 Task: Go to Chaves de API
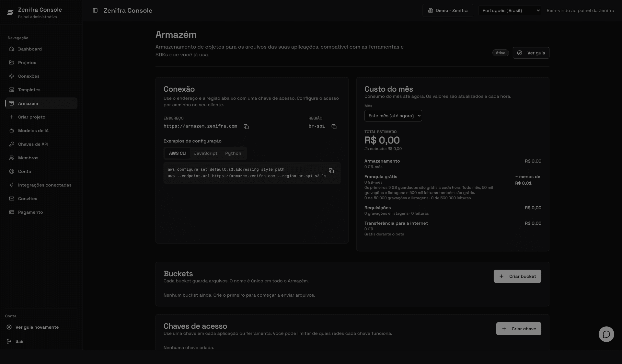click(x=41, y=144)
